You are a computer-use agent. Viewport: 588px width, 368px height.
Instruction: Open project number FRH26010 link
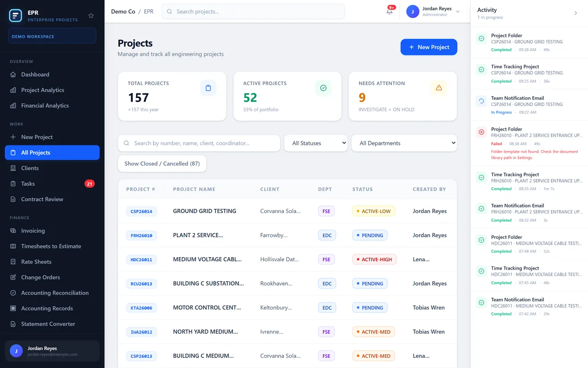tap(141, 236)
